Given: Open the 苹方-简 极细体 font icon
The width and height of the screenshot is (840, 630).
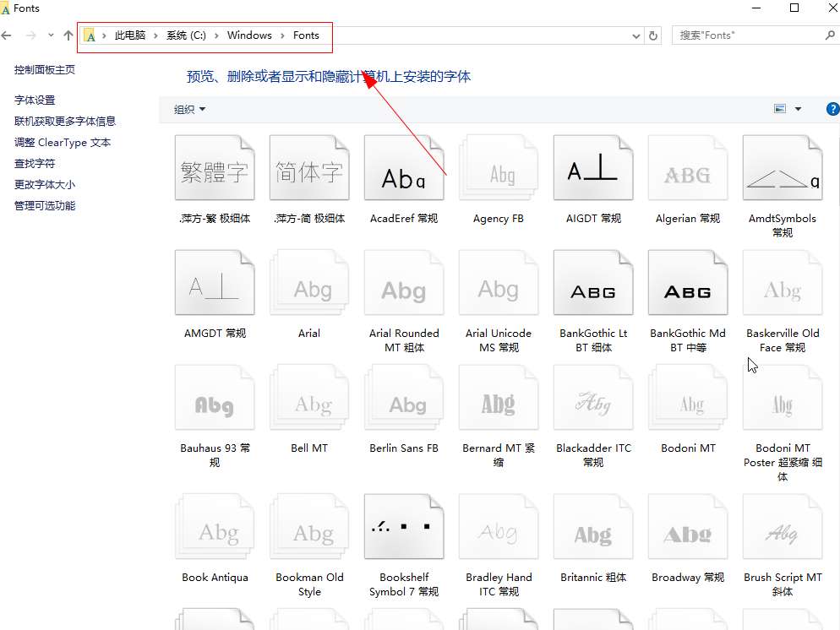Looking at the screenshot, I should (x=309, y=168).
